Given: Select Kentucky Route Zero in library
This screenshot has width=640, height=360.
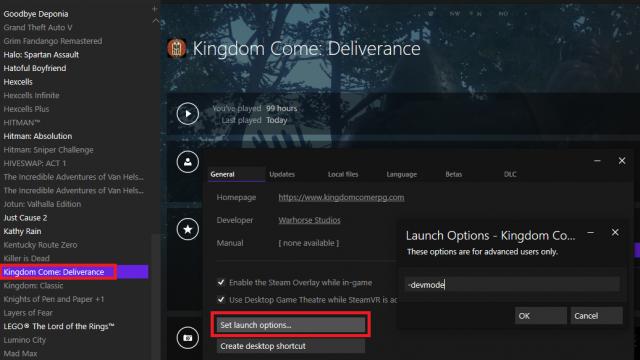Looking at the screenshot, I should [x=40, y=245].
